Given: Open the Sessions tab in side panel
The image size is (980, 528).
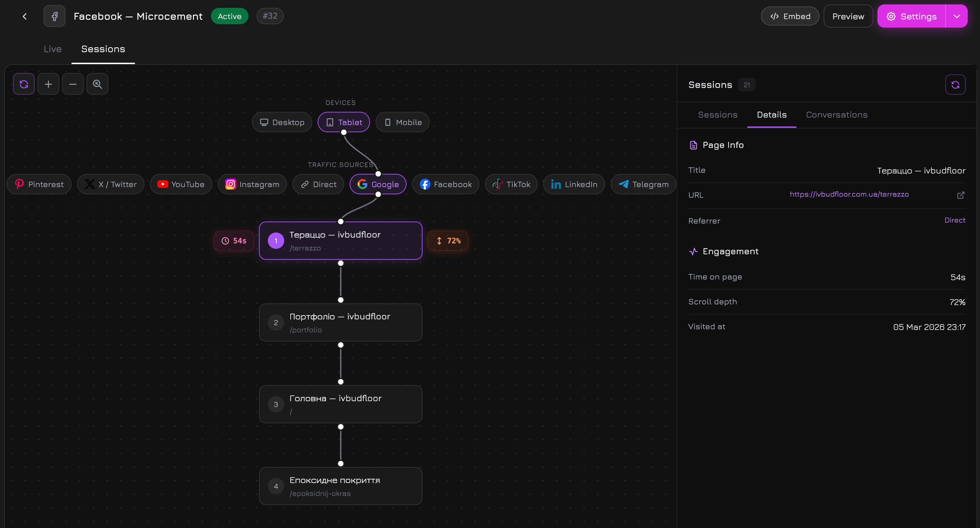Looking at the screenshot, I should tap(718, 115).
